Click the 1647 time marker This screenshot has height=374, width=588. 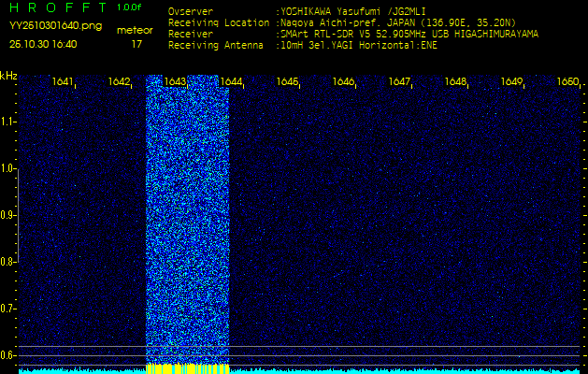click(x=399, y=82)
